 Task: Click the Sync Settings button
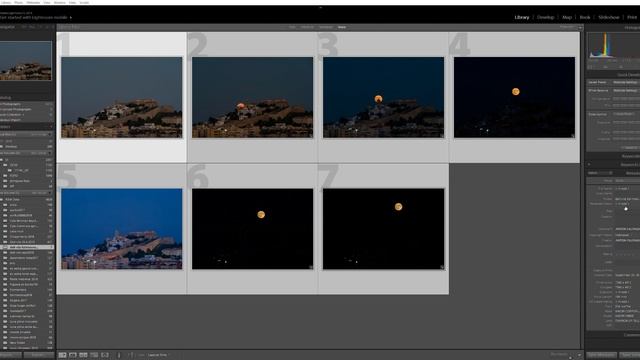629,356
